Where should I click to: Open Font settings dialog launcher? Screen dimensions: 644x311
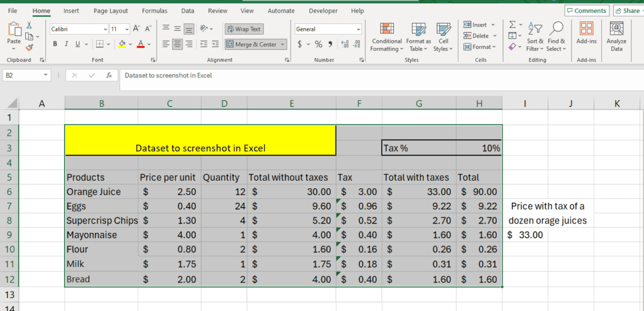(x=153, y=60)
